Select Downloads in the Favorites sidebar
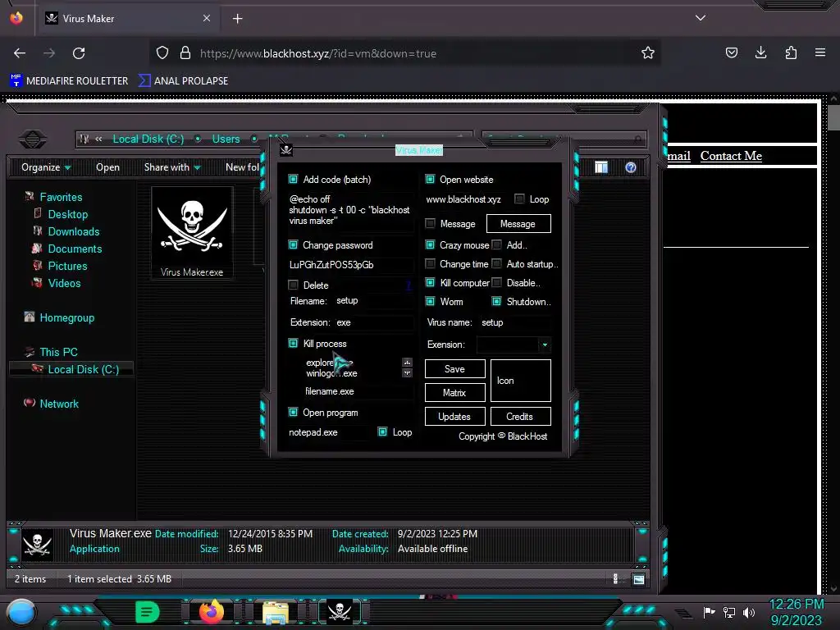The width and height of the screenshot is (840, 630). click(74, 231)
